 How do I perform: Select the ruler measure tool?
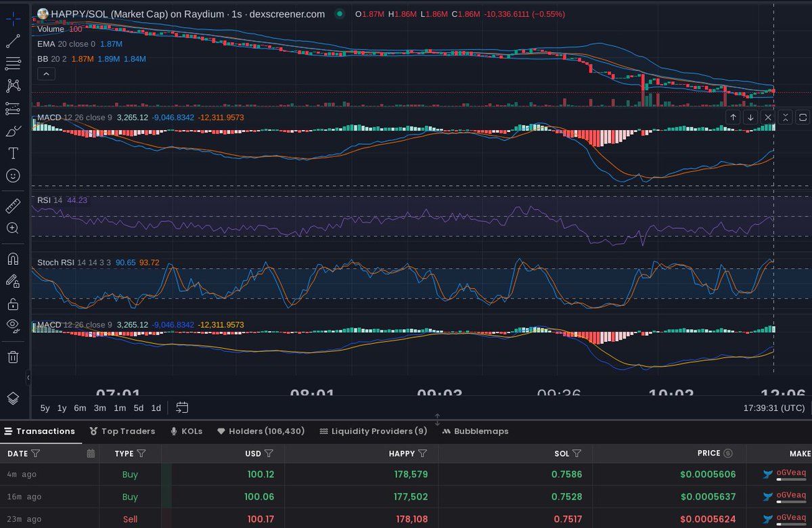coord(13,206)
